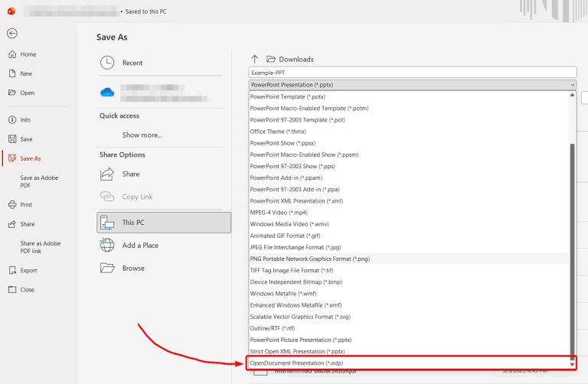
Task: Click the file name field Example-PPT
Action: point(413,73)
